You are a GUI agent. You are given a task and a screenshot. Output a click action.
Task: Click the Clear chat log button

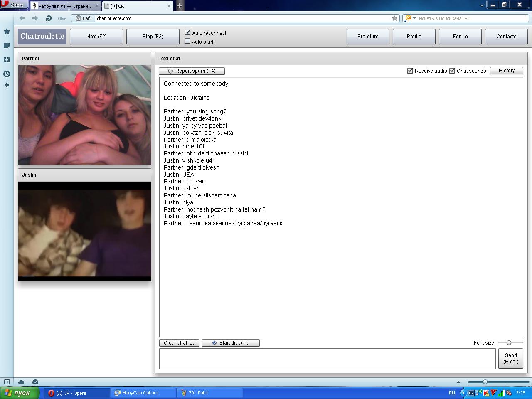179,343
